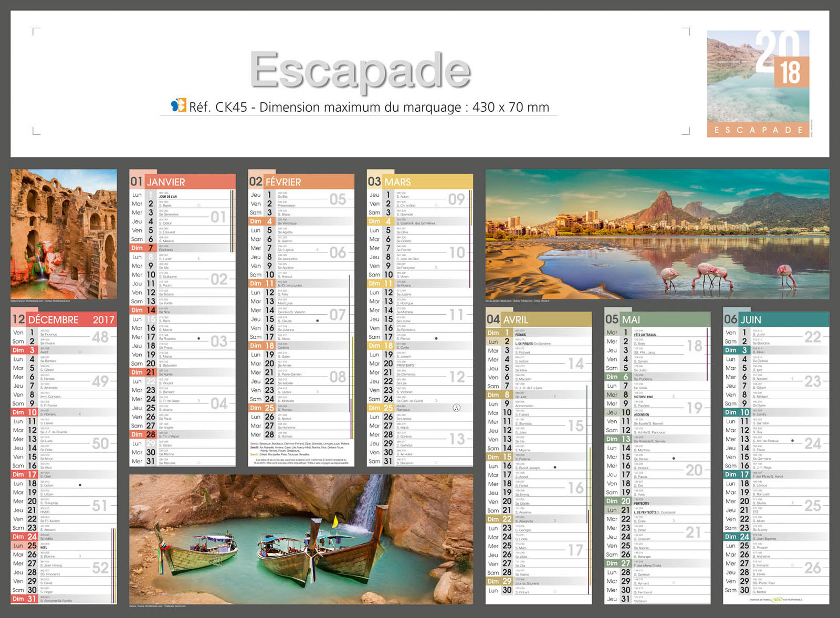840x618 pixels.
Task: Select the 'Réf. CK45 - Dimension maximum du marquage' line
Action: click(x=369, y=107)
